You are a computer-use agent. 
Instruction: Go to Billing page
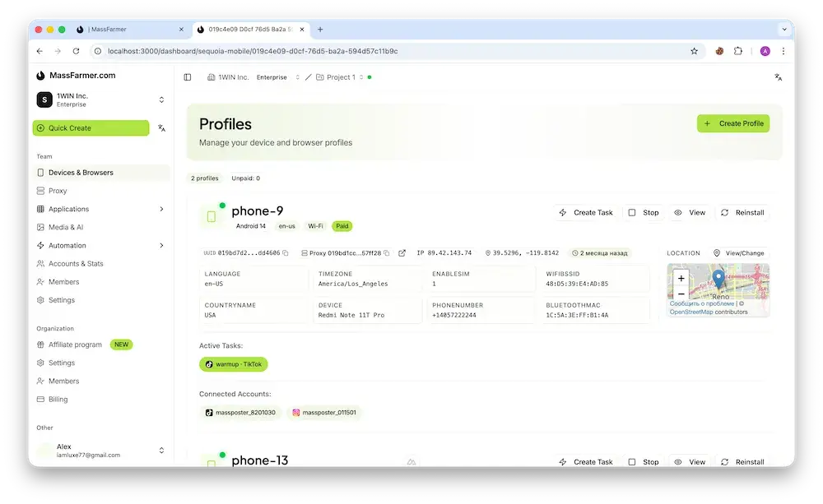101,399
